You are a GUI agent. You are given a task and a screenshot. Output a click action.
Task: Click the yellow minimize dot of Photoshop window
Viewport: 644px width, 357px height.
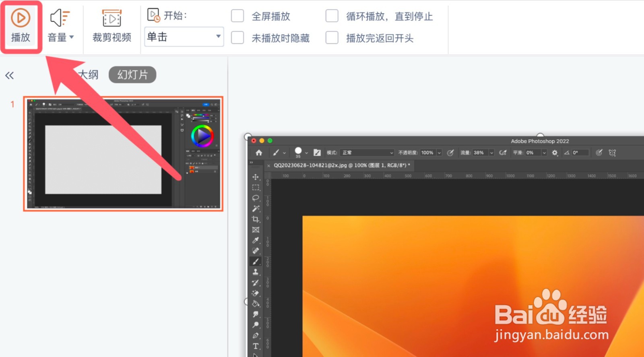tap(262, 140)
